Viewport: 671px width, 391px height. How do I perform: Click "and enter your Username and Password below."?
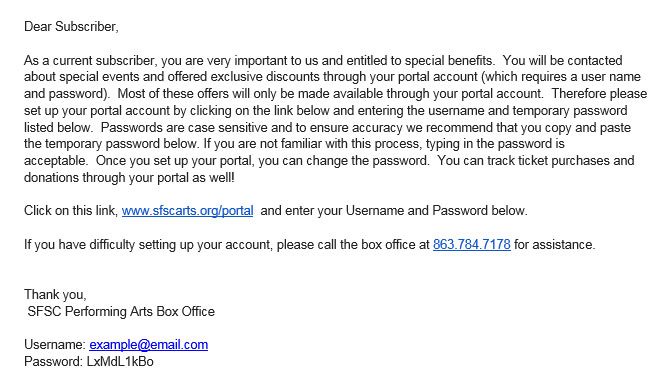[x=394, y=211]
